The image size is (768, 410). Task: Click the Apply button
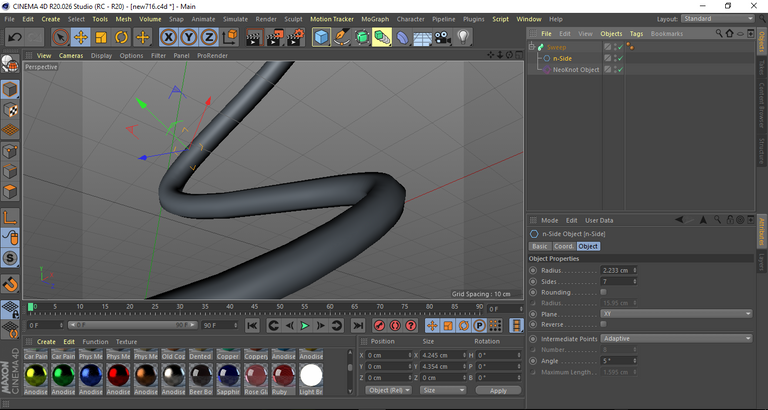[x=498, y=390]
